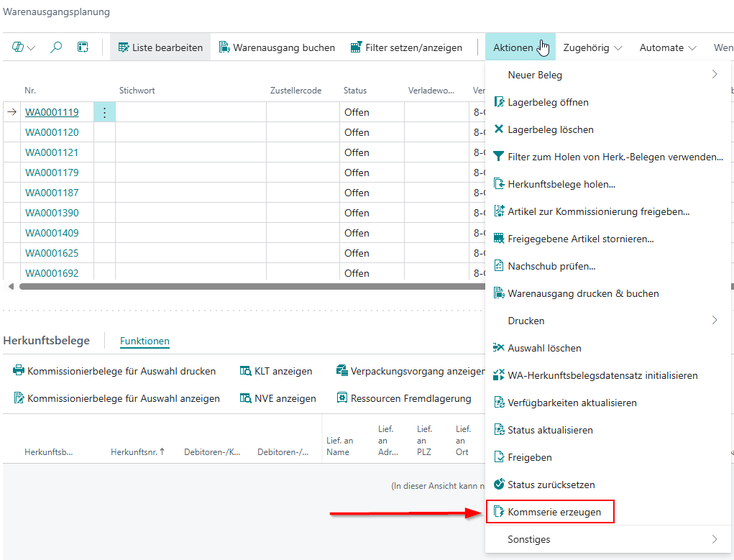The height and width of the screenshot is (560, 734).
Task: Open the Zugehörig dropdown menu
Action: (x=592, y=47)
